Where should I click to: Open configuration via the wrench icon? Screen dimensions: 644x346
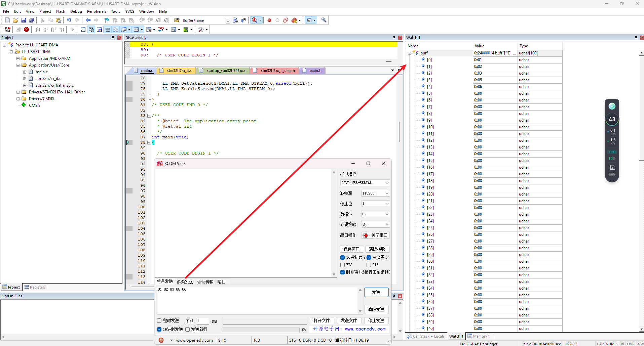point(324,20)
